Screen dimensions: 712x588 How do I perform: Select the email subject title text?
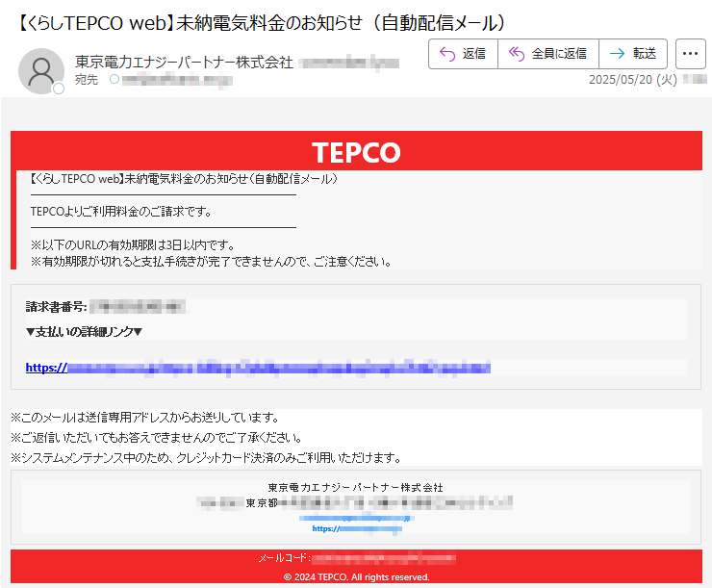tap(261, 23)
